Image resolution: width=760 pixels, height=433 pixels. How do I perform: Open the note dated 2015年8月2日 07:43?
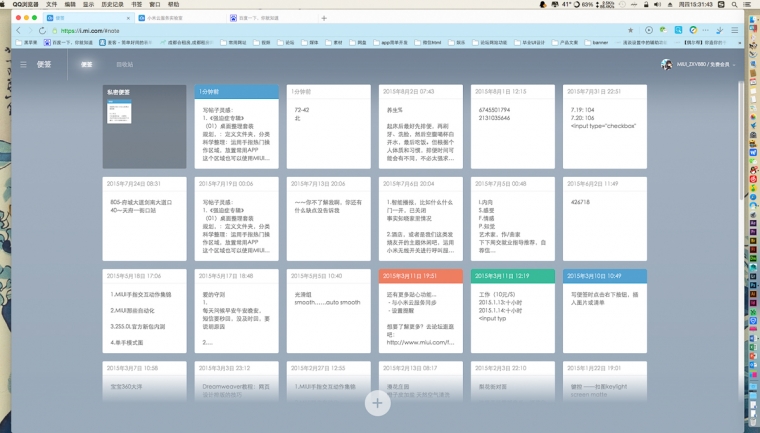(421, 127)
